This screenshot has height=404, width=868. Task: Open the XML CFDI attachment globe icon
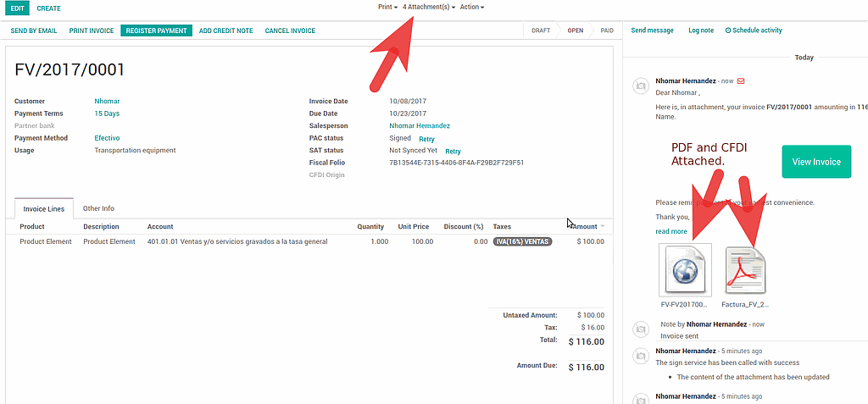click(685, 270)
